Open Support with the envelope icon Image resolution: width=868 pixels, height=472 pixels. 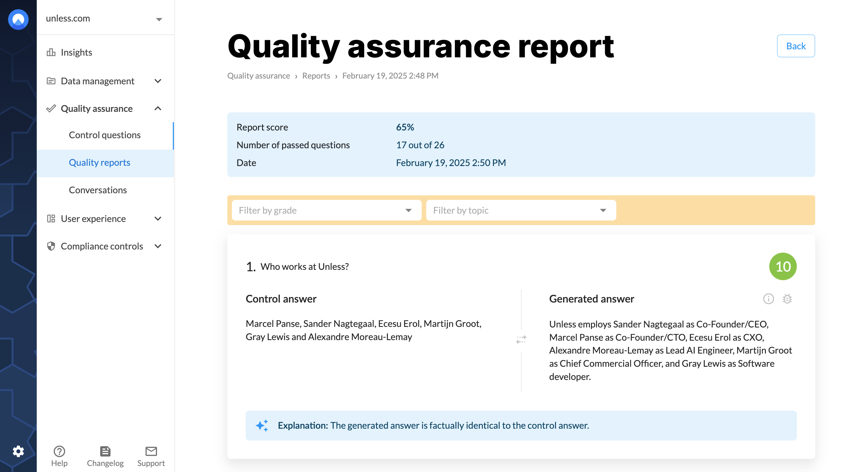(151, 451)
